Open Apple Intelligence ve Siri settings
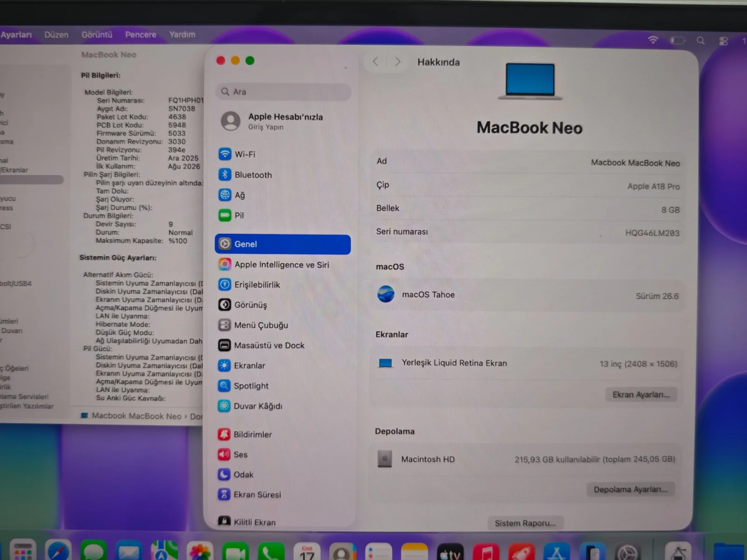The image size is (747, 560). click(x=283, y=265)
